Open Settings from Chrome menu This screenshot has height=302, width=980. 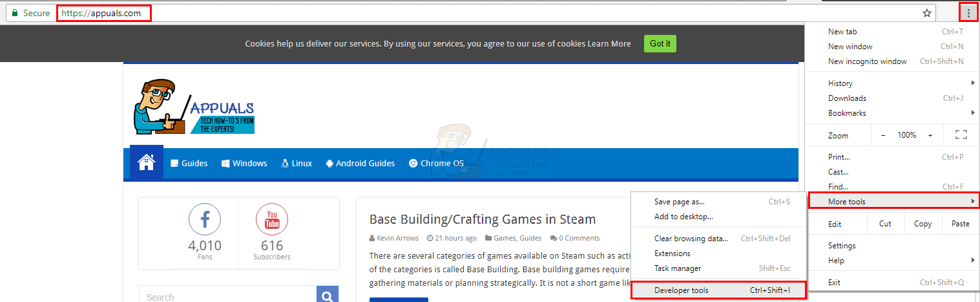(x=892, y=246)
